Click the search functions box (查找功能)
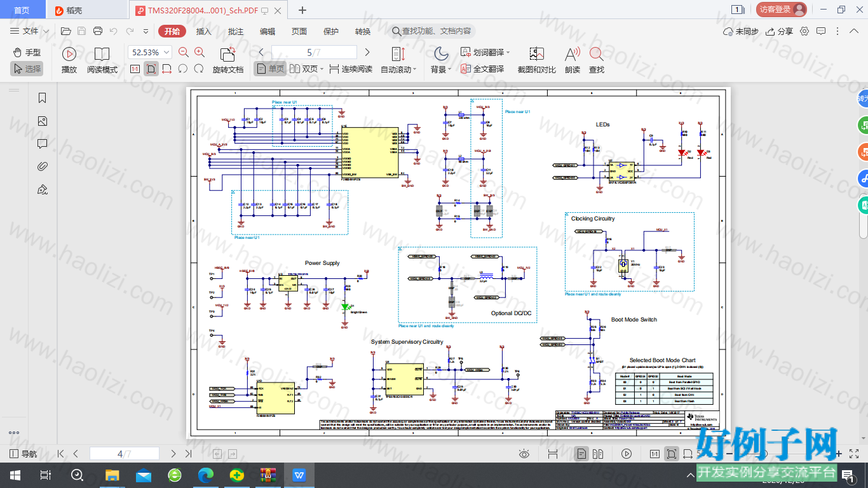Screen dimensions: 868x488 (x=431, y=31)
